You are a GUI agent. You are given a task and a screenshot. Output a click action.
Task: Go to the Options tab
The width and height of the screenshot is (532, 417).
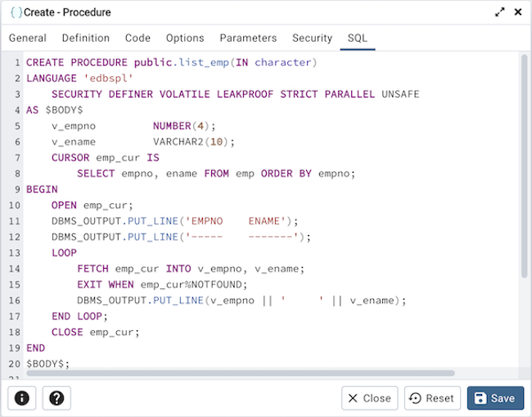coord(185,38)
